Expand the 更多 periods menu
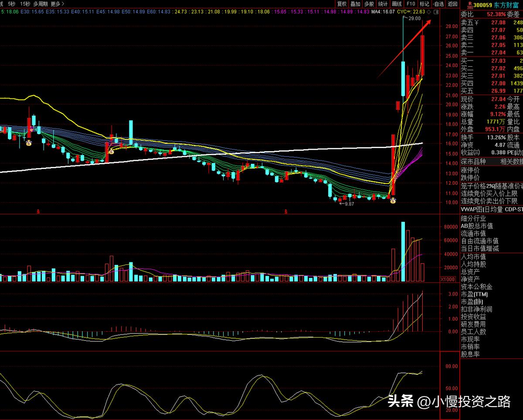Viewport: 523px width, 420px height. coord(58,4)
